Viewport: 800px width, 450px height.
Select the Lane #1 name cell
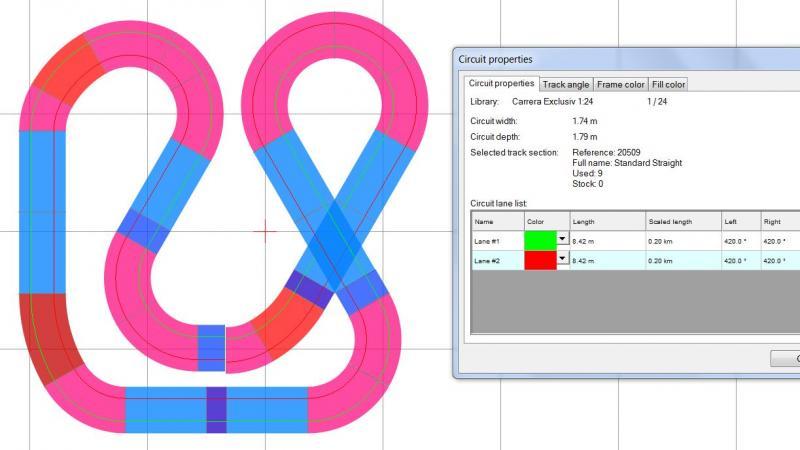pyautogui.click(x=496, y=241)
